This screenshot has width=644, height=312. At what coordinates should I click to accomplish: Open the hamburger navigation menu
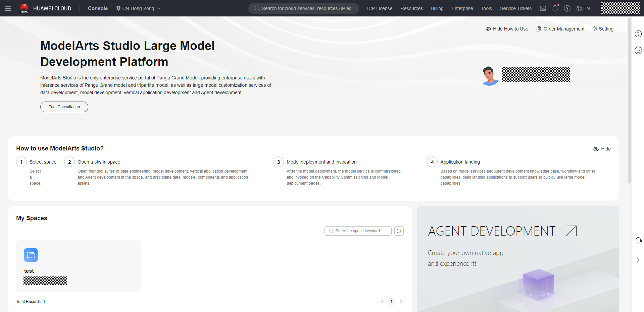(8, 8)
